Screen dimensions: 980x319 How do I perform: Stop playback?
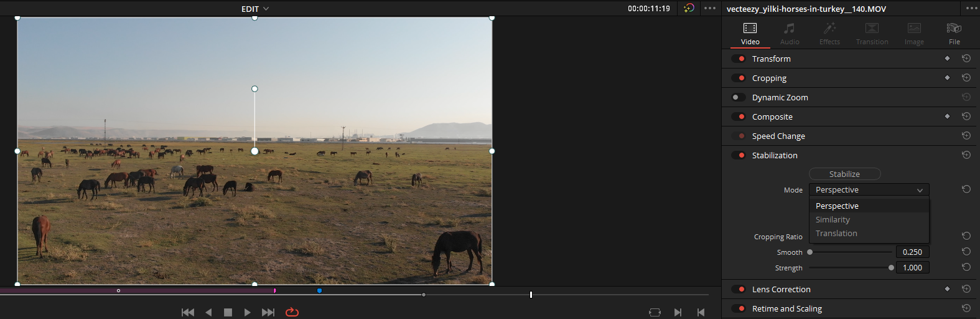228,312
